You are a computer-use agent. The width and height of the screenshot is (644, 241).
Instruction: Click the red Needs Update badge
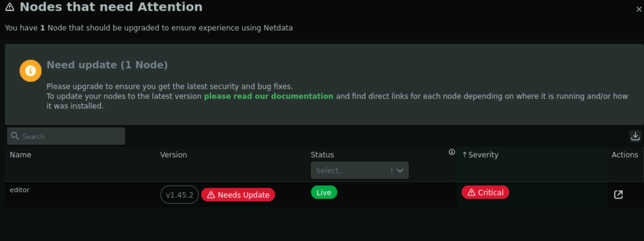coord(238,195)
